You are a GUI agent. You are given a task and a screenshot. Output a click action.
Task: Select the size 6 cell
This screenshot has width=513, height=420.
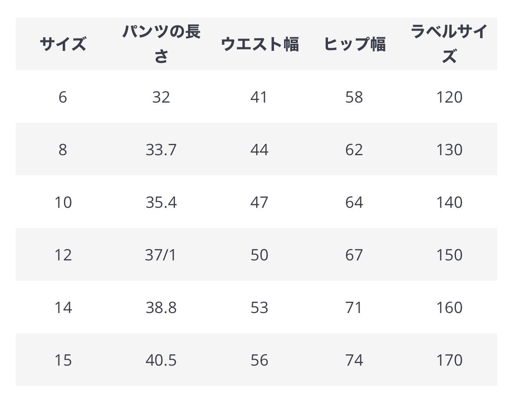(63, 97)
